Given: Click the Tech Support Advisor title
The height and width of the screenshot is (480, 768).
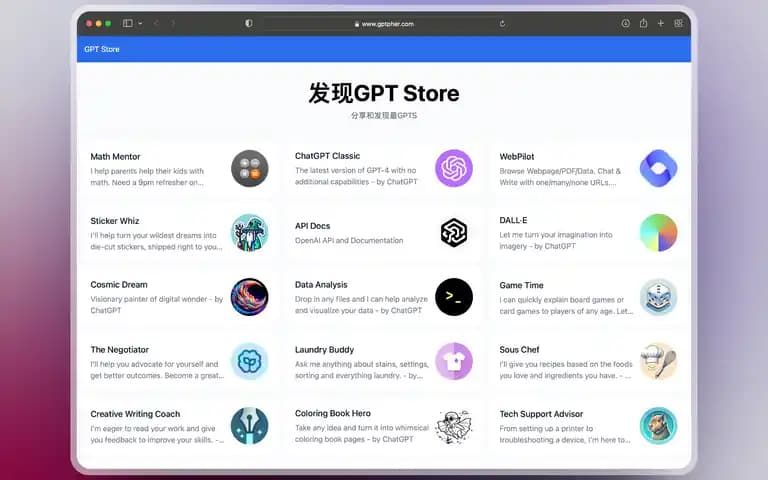Looking at the screenshot, I should point(541,414).
